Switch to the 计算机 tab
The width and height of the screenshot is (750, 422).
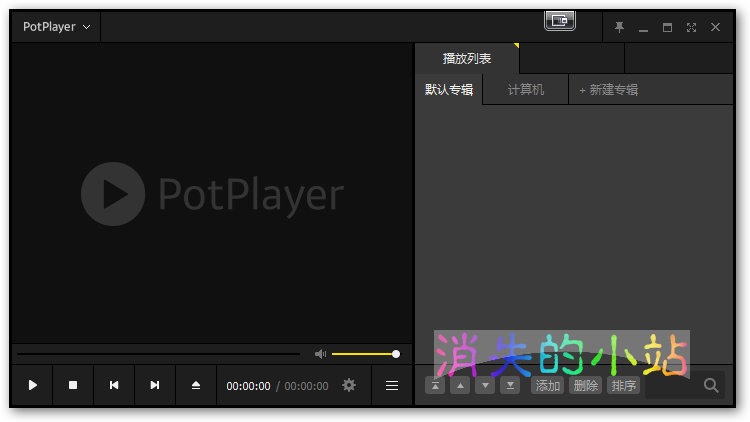coord(526,89)
